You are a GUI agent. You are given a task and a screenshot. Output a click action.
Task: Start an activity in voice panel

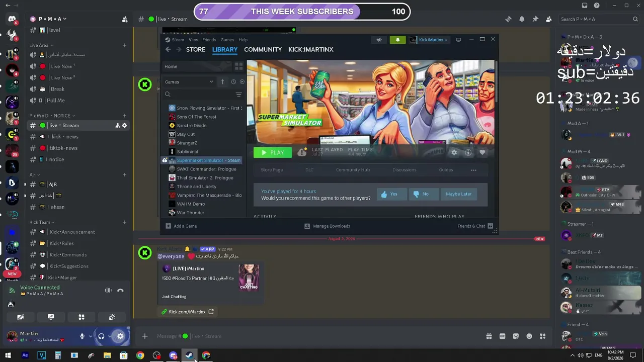click(x=82, y=317)
